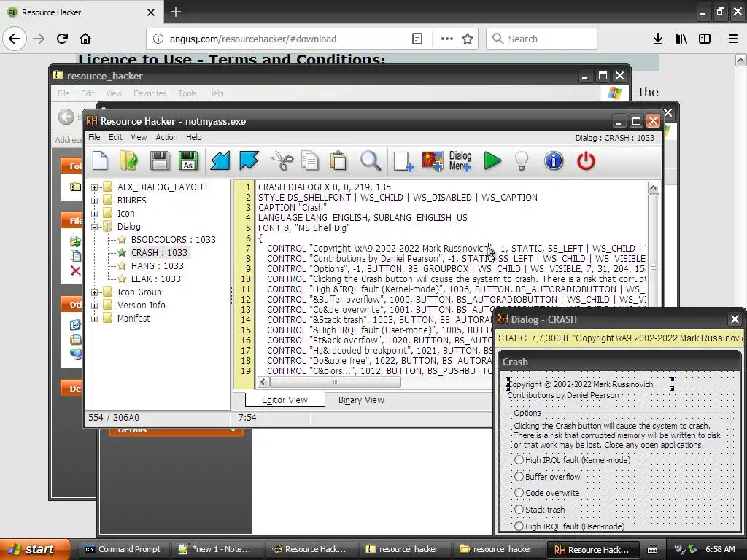
Task: Open a file with the folder icon
Action: click(x=128, y=161)
